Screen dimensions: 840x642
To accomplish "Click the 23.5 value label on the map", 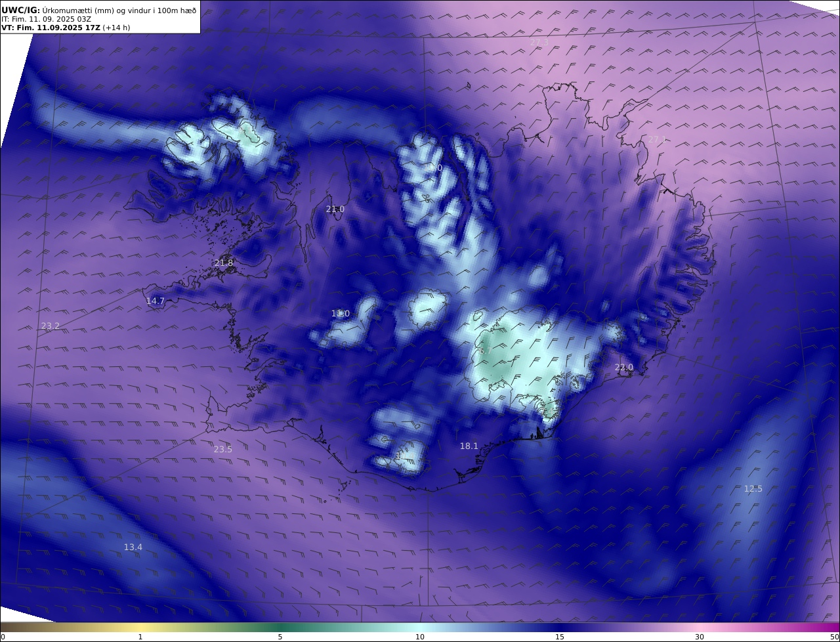I will point(222,450).
